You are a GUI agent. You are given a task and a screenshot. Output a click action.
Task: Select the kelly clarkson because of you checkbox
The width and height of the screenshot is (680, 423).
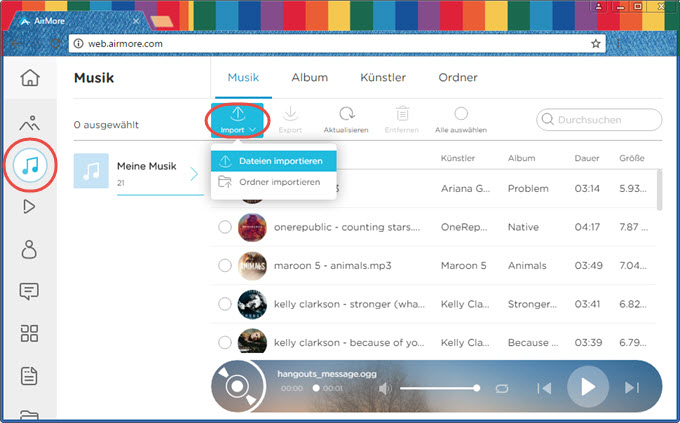[x=225, y=343]
